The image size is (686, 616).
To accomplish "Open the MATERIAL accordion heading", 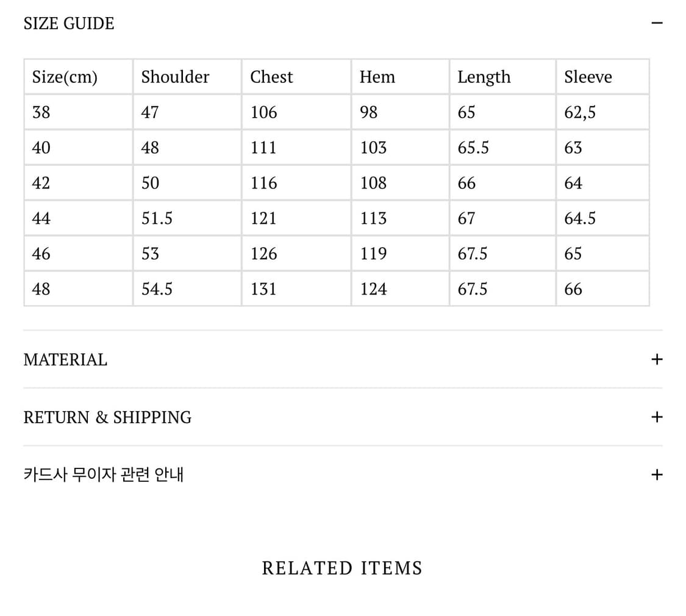I will click(x=65, y=360).
